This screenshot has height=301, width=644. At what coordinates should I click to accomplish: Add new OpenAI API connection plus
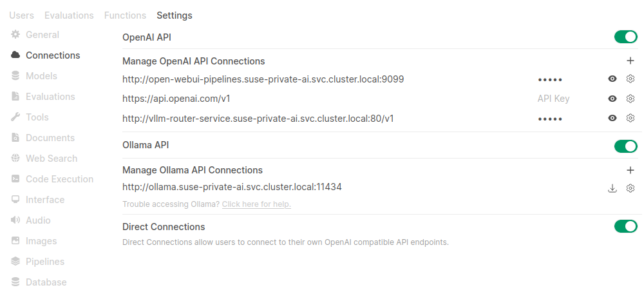[630, 61]
